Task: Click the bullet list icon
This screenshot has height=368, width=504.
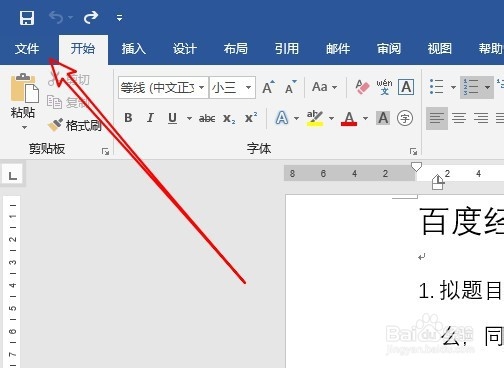Action: point(437,87)
